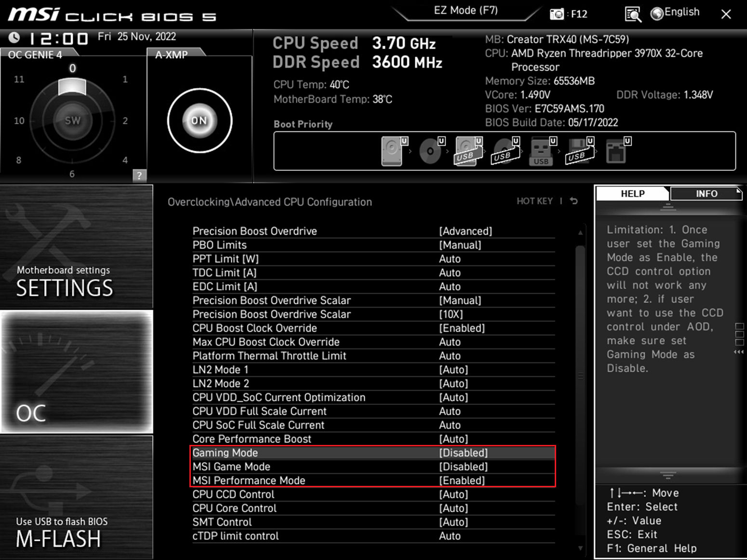
Task: Click the HOT KEY button
Action: tap(534, 201)
